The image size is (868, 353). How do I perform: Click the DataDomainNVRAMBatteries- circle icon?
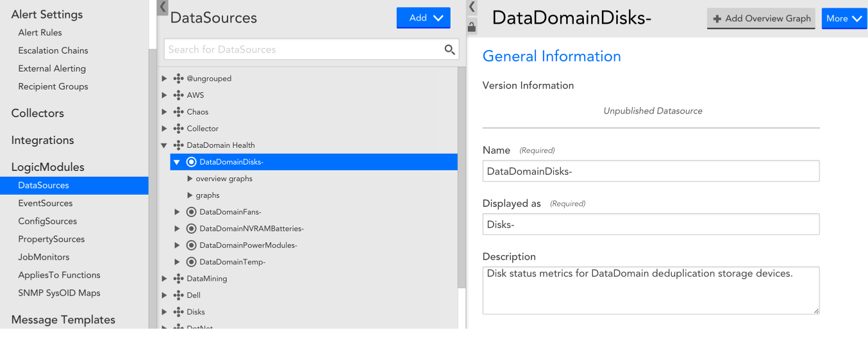click(191, 228)
